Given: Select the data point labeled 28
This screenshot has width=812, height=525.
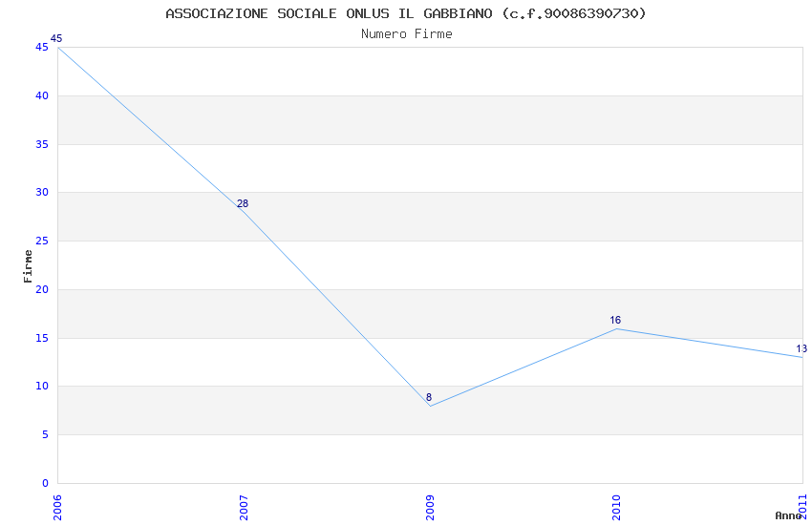Looking at the screenshot, I should click(x=244, y=212).
